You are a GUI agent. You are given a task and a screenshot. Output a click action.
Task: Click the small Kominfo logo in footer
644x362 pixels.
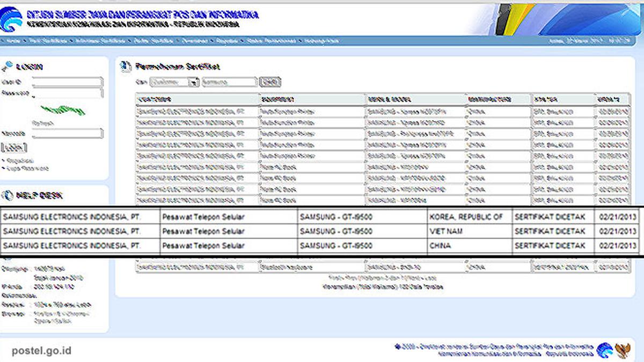[x=604, y=350]
